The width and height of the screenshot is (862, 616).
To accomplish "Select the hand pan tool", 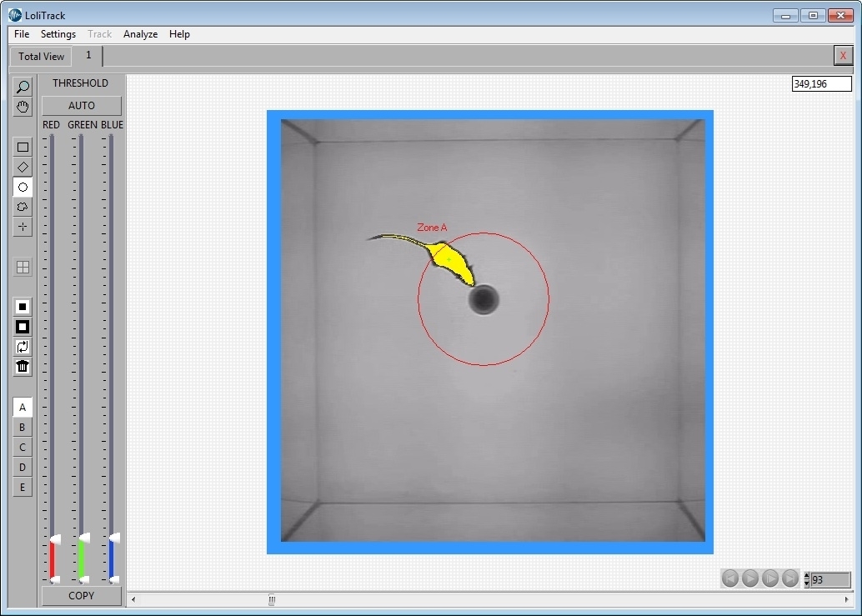I will 23,107.
